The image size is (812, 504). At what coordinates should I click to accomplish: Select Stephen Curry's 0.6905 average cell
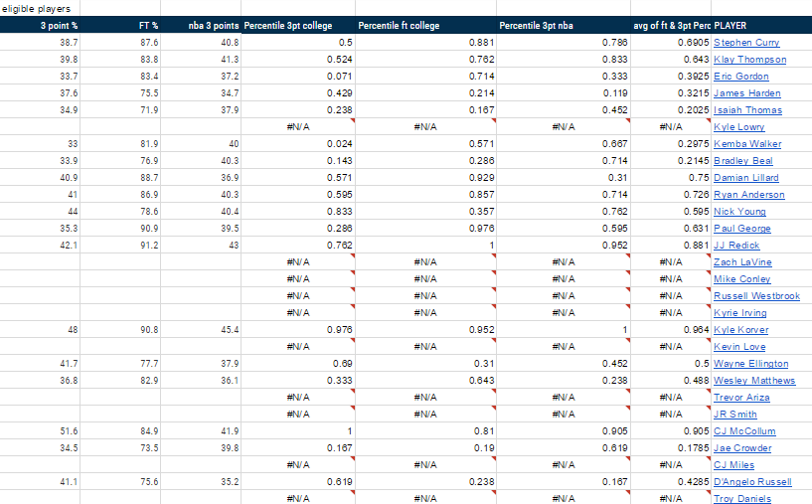(671, 43)
